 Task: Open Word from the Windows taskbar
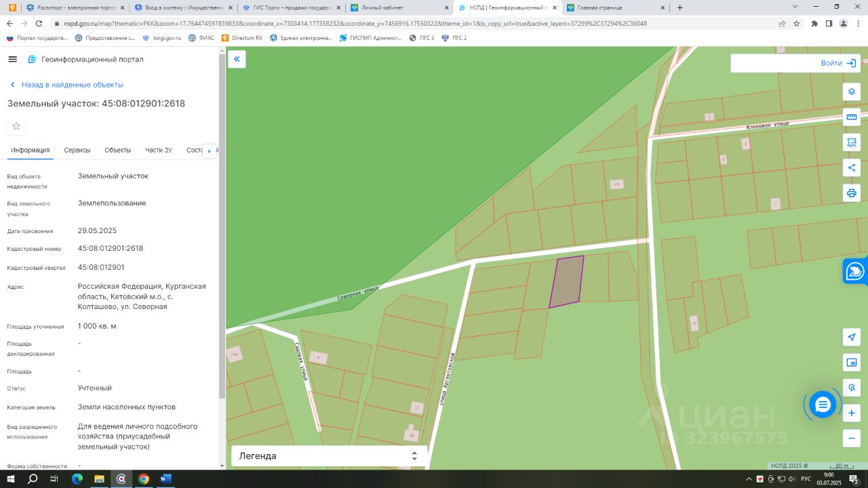(165, 479)
